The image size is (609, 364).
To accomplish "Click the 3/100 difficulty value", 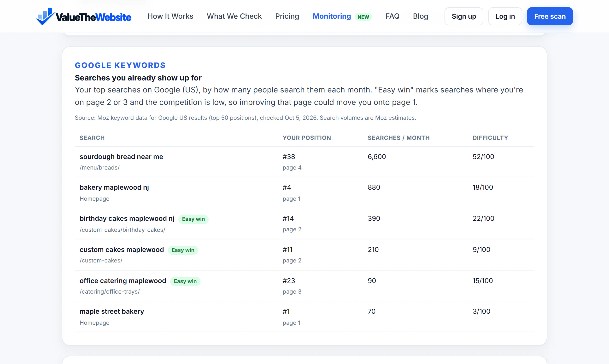I will point(481,311).
